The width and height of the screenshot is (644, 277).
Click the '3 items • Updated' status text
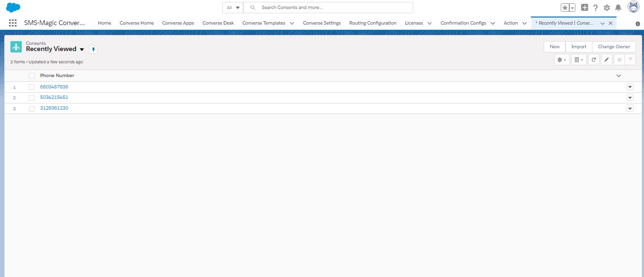tap(47, 62)
